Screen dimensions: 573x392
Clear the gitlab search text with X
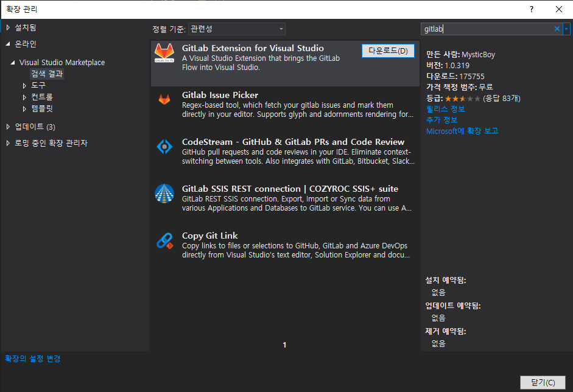[557, 29]
